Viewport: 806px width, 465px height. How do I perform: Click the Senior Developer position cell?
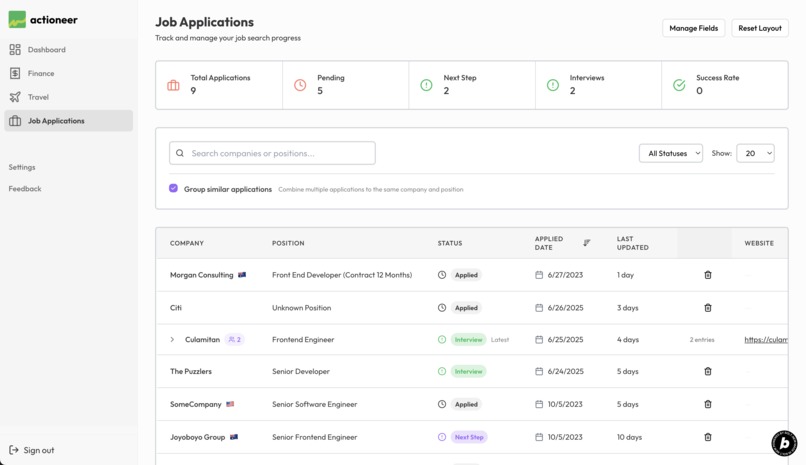coord(301,371)
